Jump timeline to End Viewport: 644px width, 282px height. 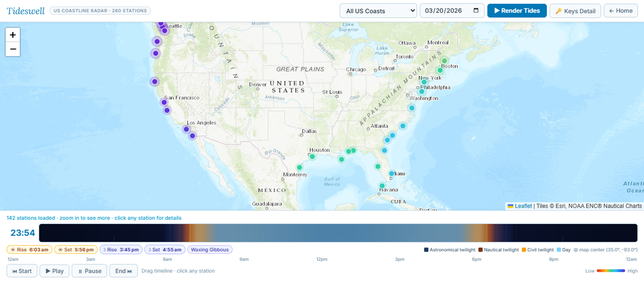tap(124, 271)
